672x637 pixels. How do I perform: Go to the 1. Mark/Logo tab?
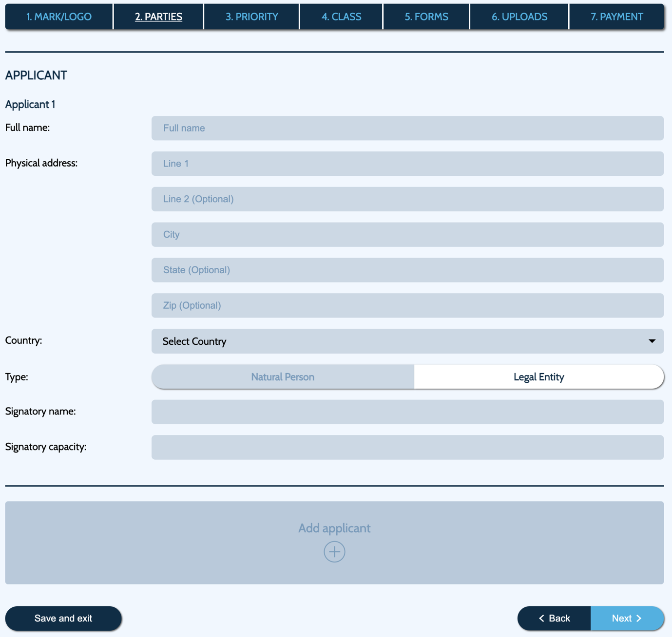(59, 17)
